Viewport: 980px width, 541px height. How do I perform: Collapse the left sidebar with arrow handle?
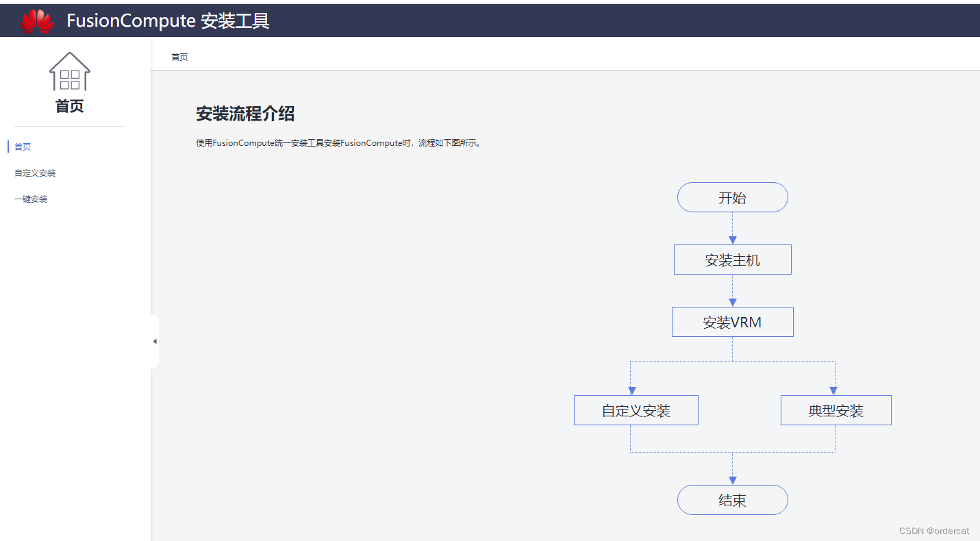[x=155, y=341]
